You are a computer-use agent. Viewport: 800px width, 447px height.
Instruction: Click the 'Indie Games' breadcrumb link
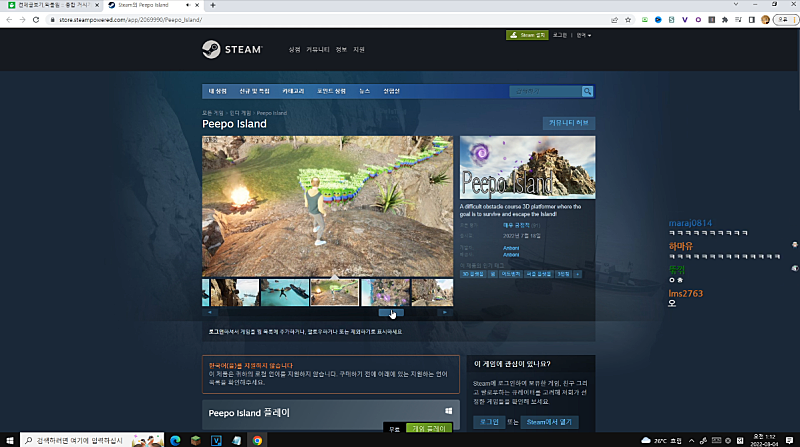coord(240,113)
